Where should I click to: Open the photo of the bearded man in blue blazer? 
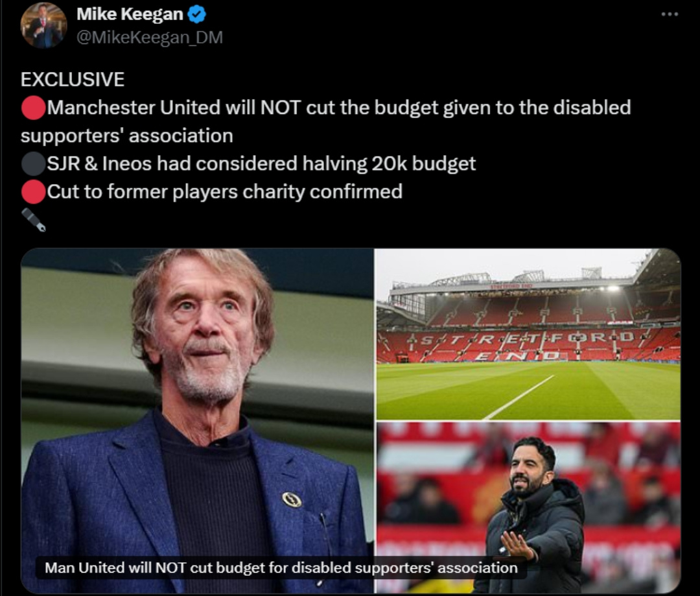tap(197, 420)
